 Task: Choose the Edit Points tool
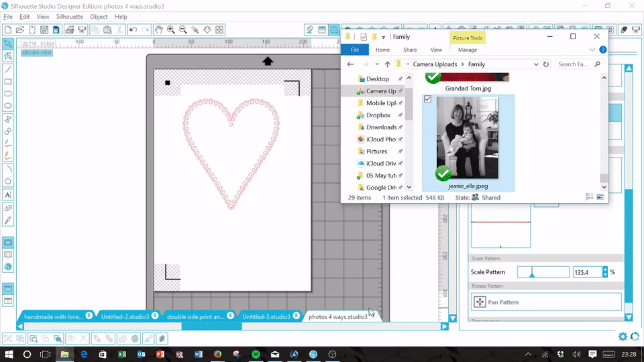click(x=8, y=56)
